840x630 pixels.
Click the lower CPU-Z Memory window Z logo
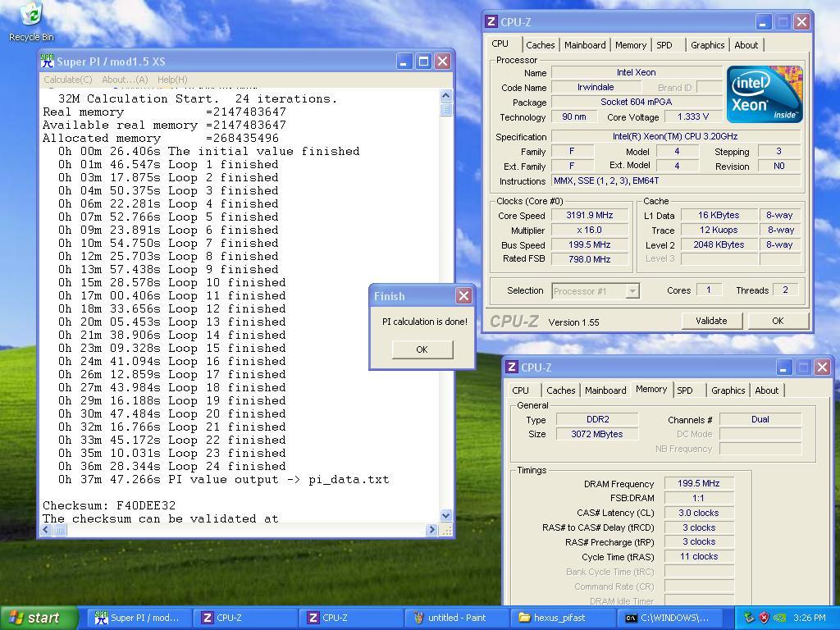click(x=511, y=367)
